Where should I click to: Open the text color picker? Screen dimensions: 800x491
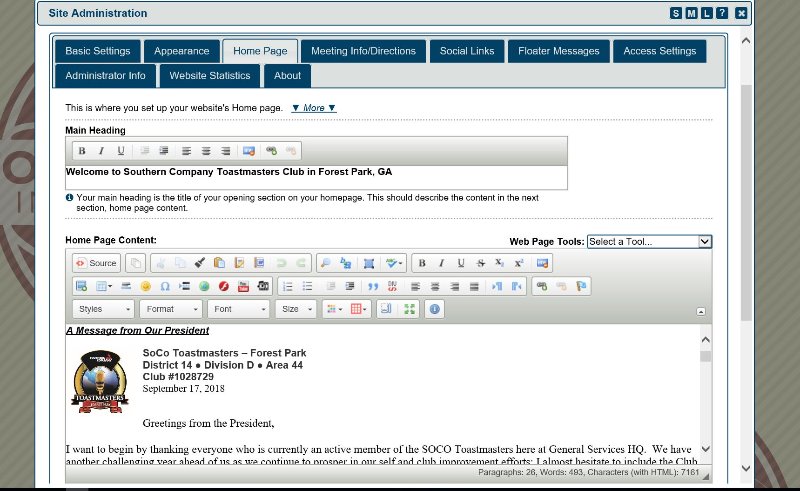334,309
